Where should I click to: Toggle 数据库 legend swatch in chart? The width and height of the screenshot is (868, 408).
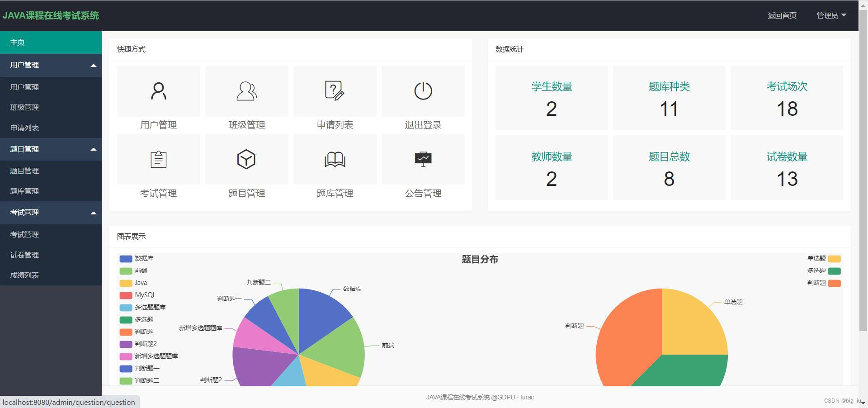point(126,259)
